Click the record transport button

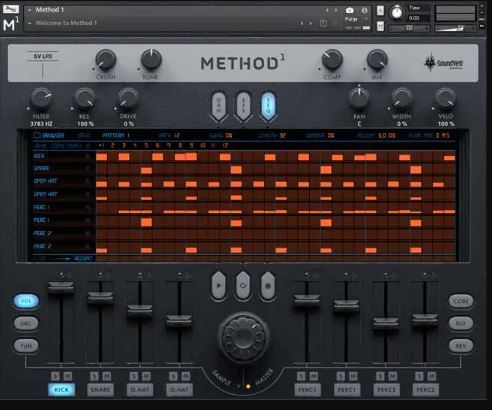click(268, 285)
